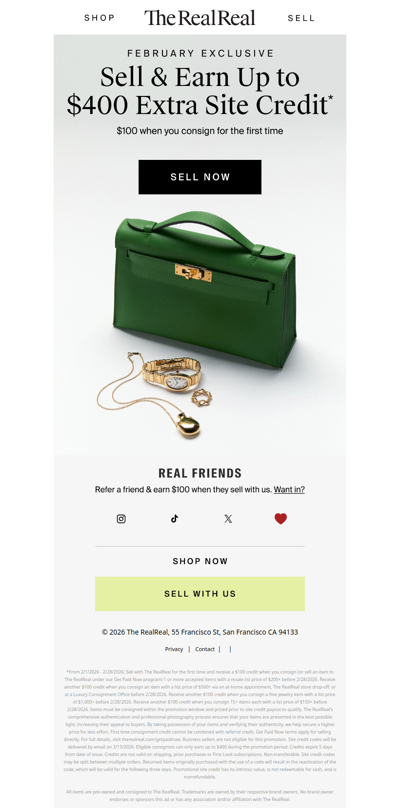Click the small gold ring

[202, 397]
